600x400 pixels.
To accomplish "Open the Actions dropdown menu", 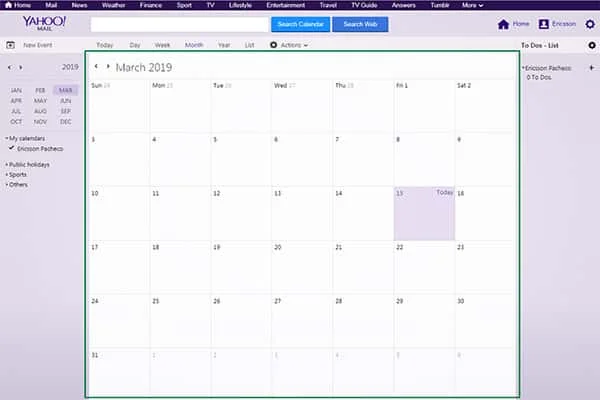I will pos(289,45).
